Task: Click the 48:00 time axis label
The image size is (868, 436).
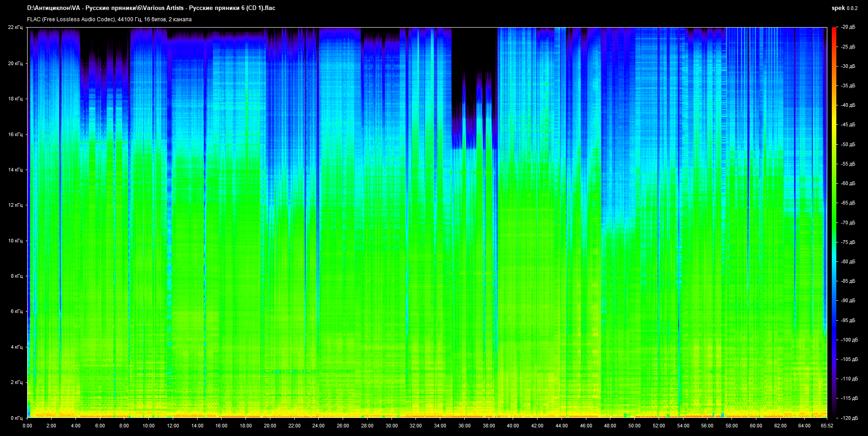Action: [610, 426]
